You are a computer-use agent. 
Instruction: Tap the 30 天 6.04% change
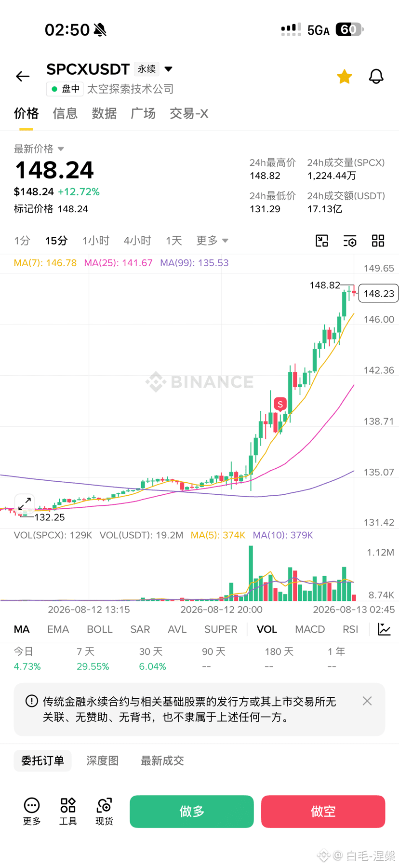152,659
